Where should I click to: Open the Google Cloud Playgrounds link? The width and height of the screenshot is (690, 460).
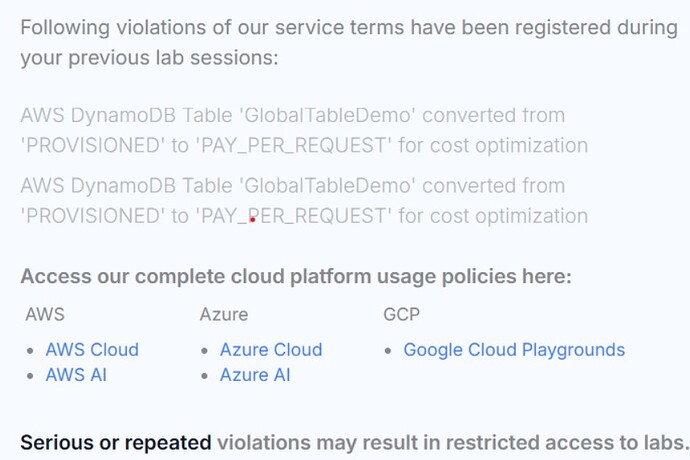pos(514,350)
